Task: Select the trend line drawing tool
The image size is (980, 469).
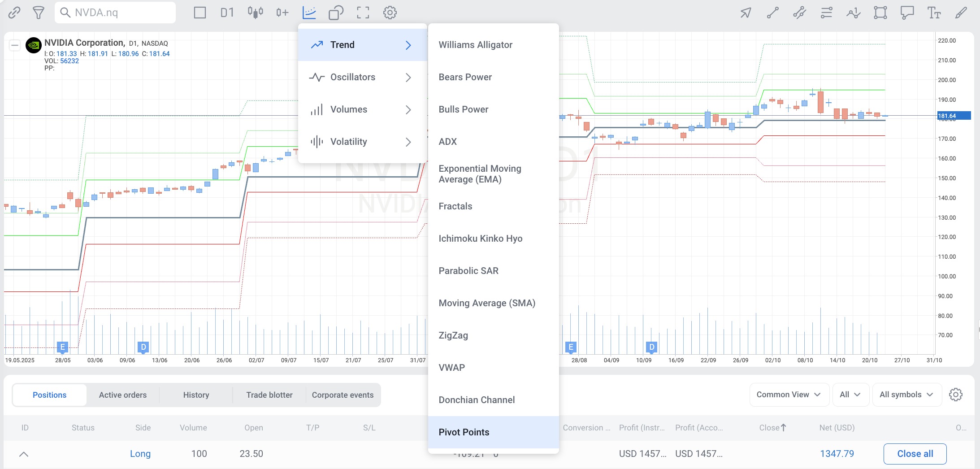Action: [772, 13]
